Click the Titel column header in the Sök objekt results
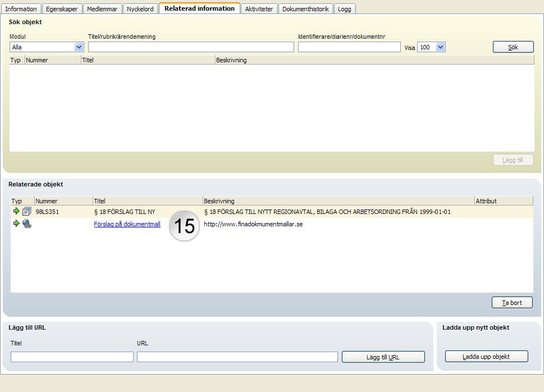The image size is (544, 392). tap(148, 60)
